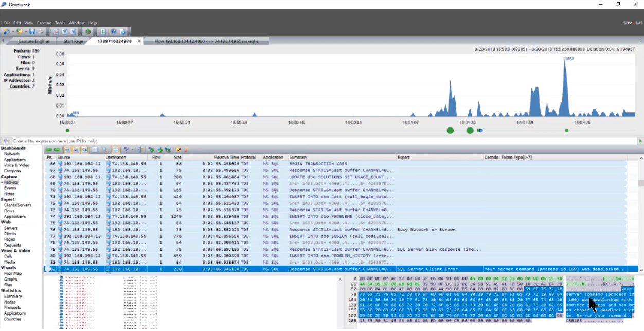644x331 pixels.
Task: Toggle the hex view button
Action: [83, 150]
